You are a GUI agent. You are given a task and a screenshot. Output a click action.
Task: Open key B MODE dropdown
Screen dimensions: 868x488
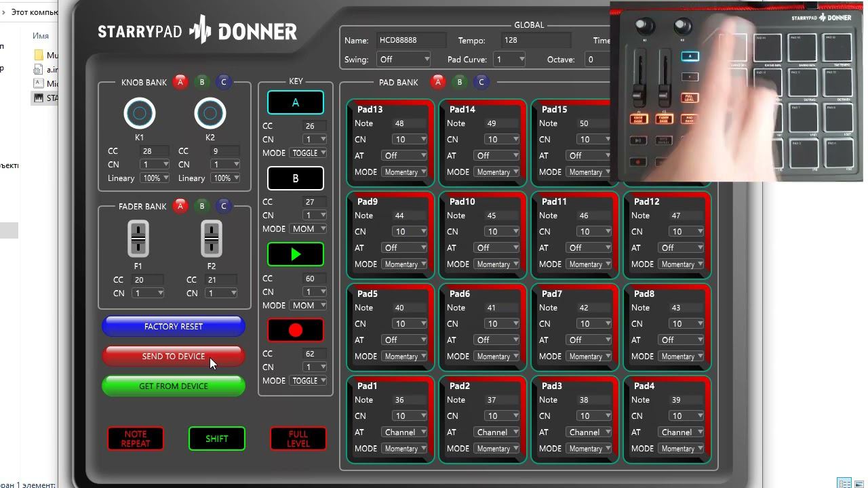pyautogui.click(x=309, y=229)
